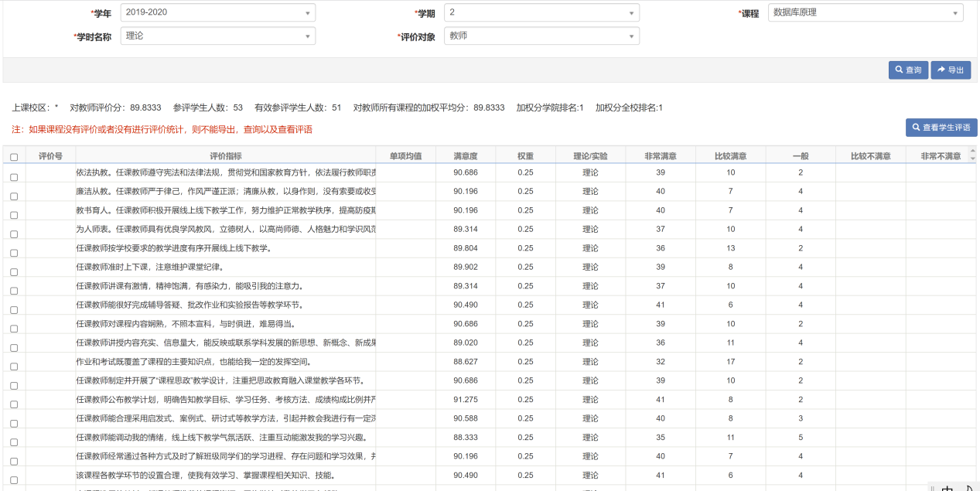This screenshot has height=491, width=980.
Task: Click the 加权分全校排名:1 text
Action: pyautogui.click(x=629, y=107)
